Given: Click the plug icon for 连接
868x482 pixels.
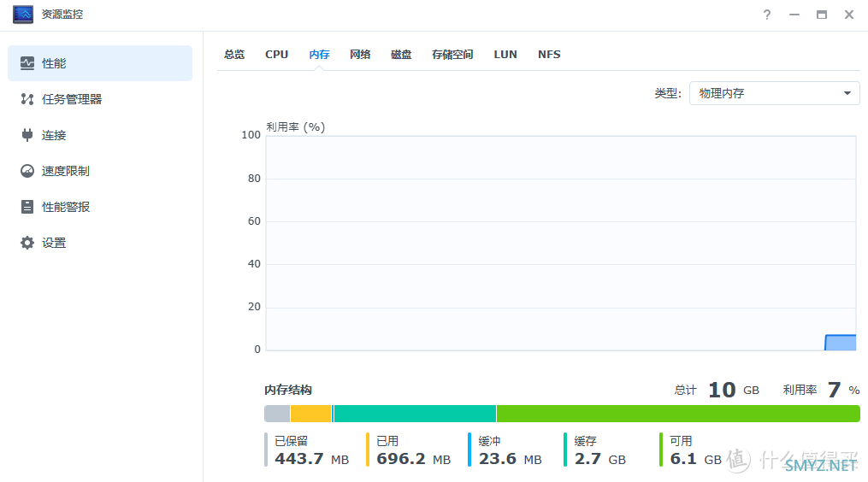Looking at the screenshot, I should click(x=27, y=135).
